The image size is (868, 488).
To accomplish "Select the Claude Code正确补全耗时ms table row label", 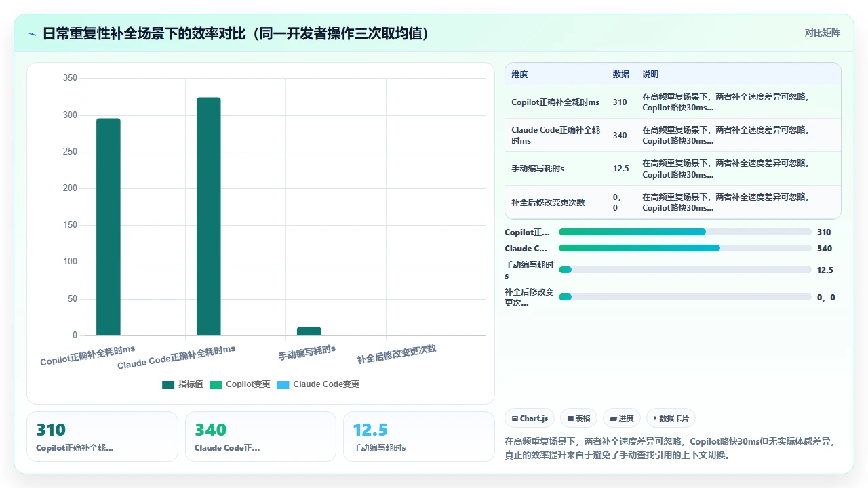I will point(556,135).
